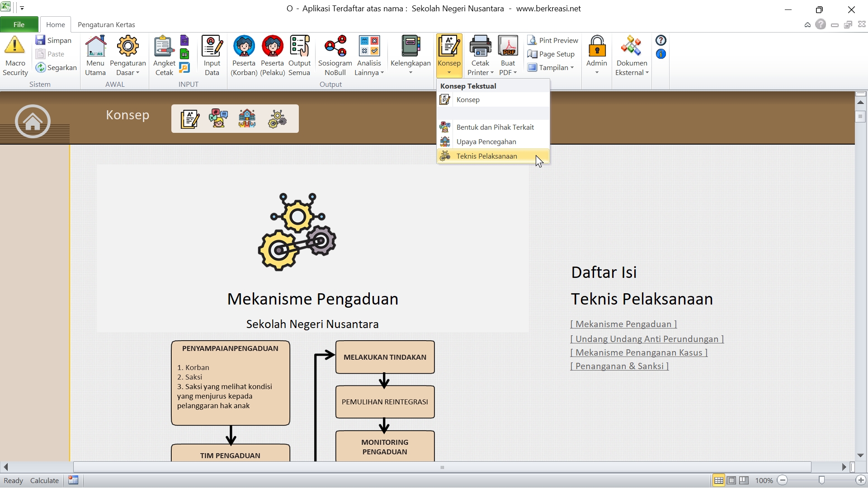868x488 pixels.
Task: Click the round home icon in header
Action: (33, 121)
